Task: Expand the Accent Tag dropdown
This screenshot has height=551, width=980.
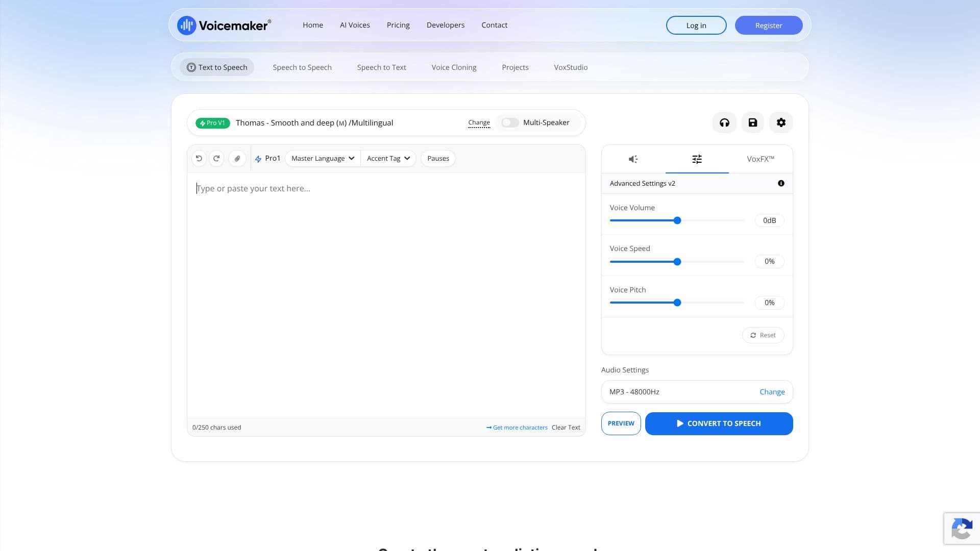Action: pos(388,159)
